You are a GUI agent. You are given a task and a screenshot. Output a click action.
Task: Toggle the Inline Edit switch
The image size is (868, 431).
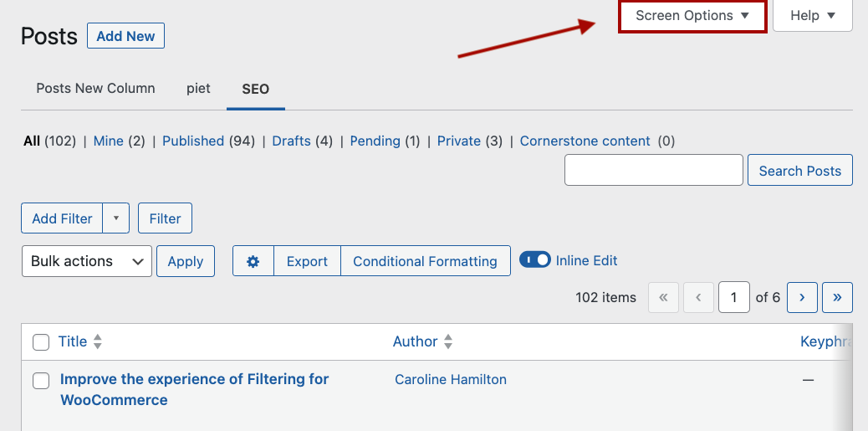(535, 260)
